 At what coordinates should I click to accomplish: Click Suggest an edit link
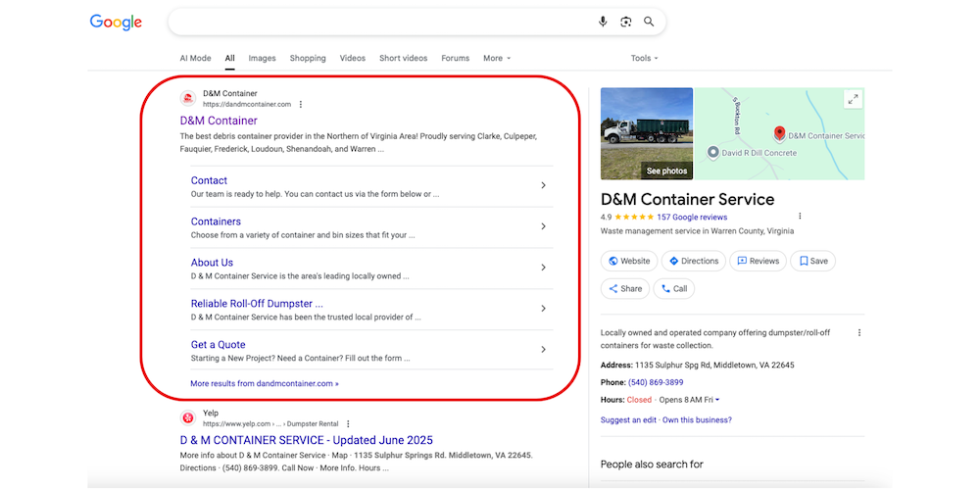628,420
